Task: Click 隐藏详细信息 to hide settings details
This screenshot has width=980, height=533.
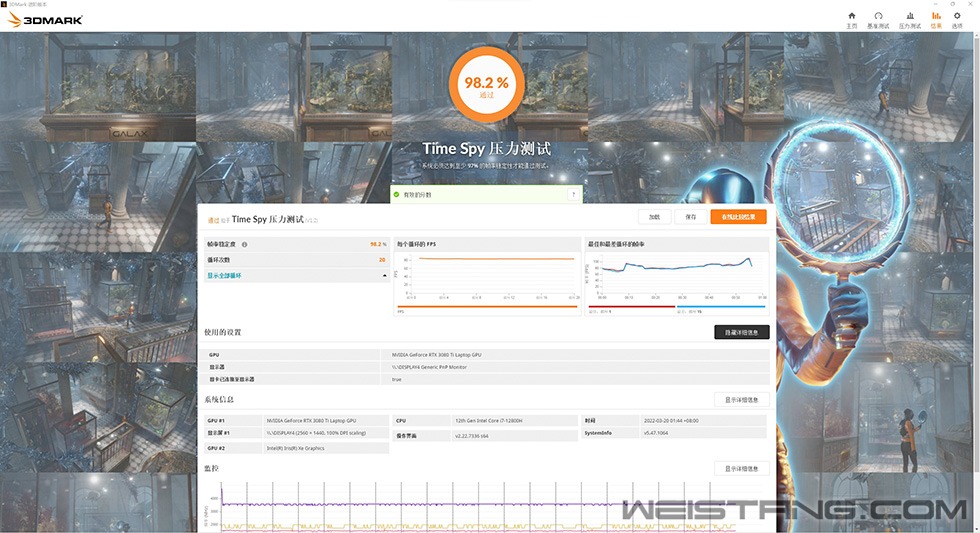Action: [741, 332]
